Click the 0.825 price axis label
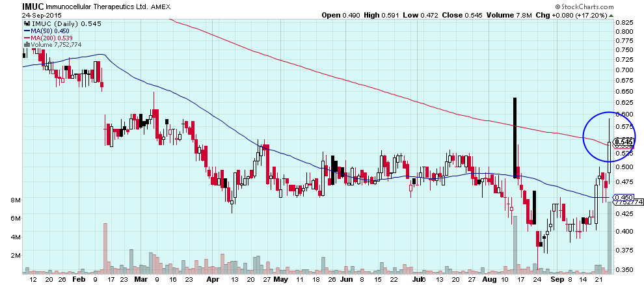This screenshot has width=644, height=285. tap(624, 22)
